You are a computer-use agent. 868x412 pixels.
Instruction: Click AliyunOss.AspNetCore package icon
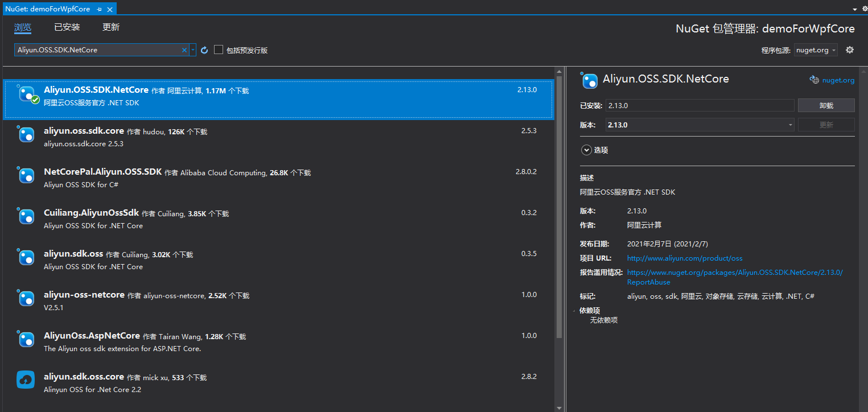[26, 339]
